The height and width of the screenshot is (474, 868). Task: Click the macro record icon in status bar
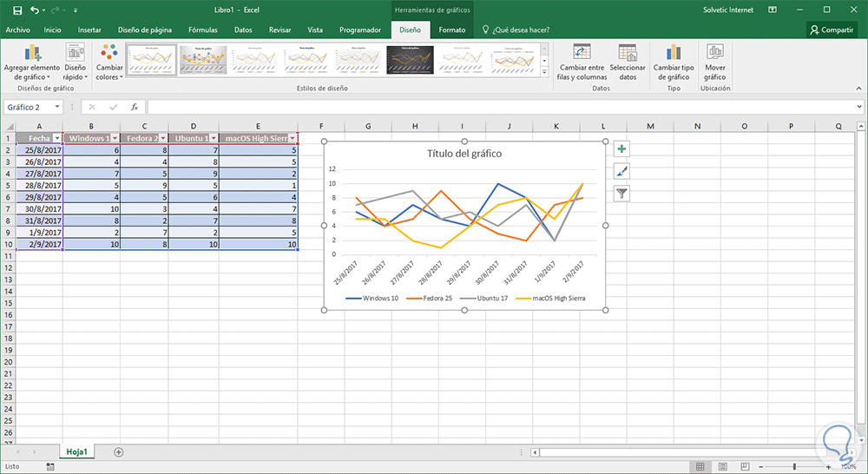pyautogui.click(x=50, y=467)
